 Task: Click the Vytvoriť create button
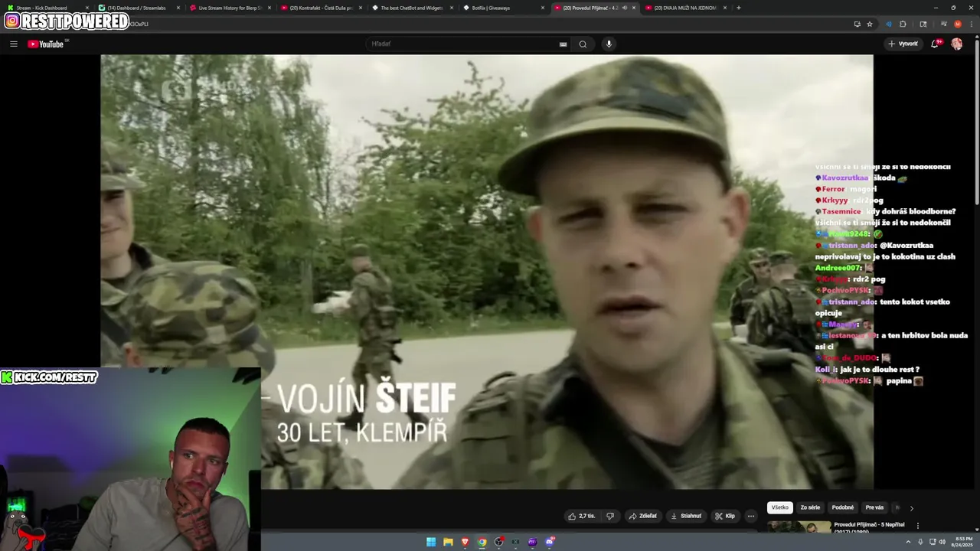(903, 44)
